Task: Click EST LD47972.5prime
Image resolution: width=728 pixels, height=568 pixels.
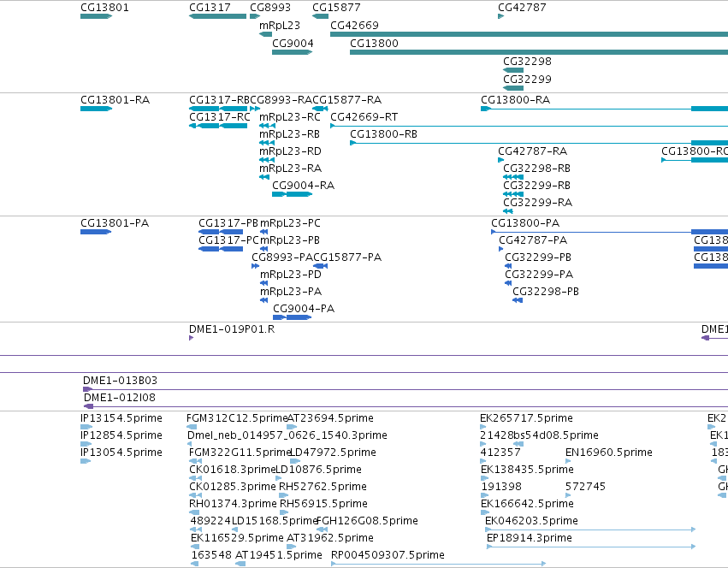Action: [333, 453]
